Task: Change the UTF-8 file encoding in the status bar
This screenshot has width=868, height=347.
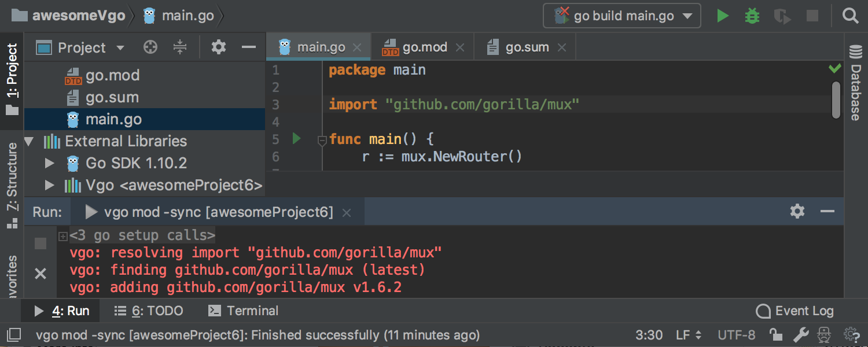Action: tap(736, 335)
